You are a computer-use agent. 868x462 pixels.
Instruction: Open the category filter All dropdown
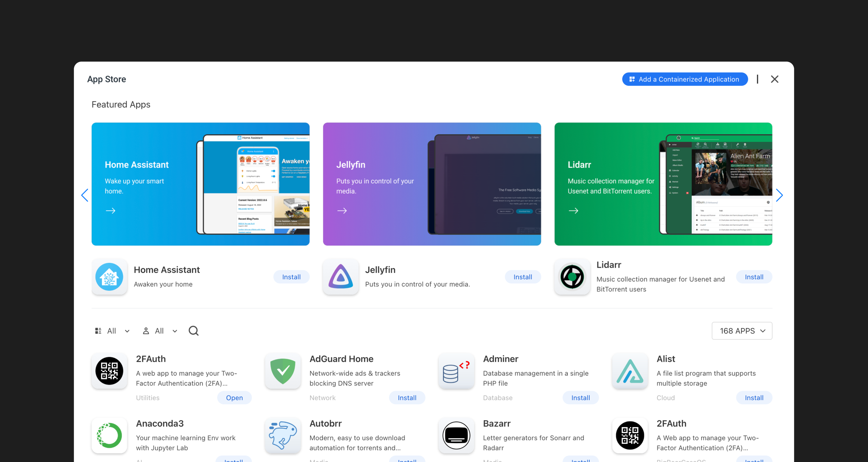click(112, 331)
